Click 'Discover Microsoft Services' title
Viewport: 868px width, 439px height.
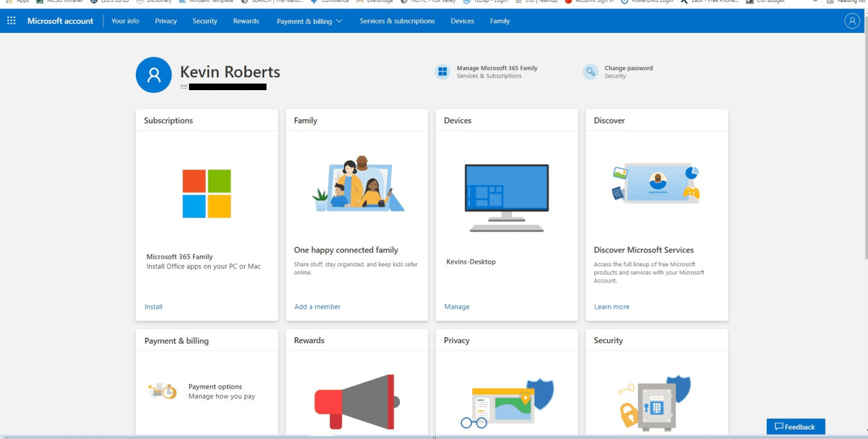pos(644,250)
